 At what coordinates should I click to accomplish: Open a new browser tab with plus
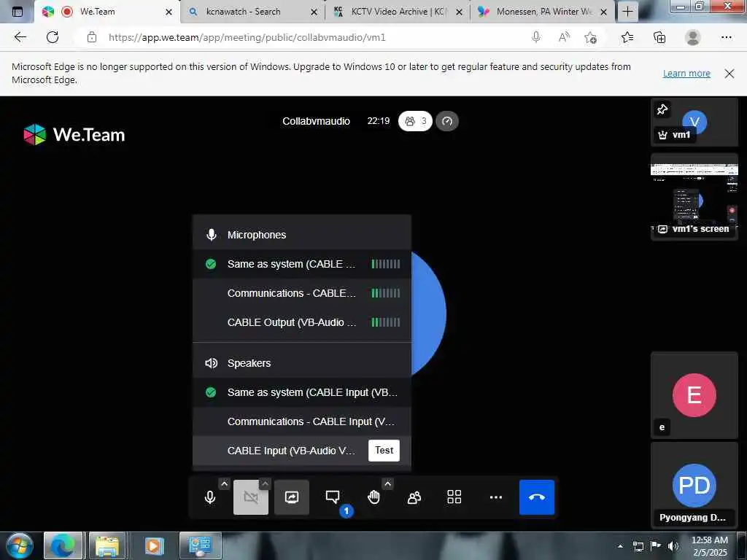627,12
